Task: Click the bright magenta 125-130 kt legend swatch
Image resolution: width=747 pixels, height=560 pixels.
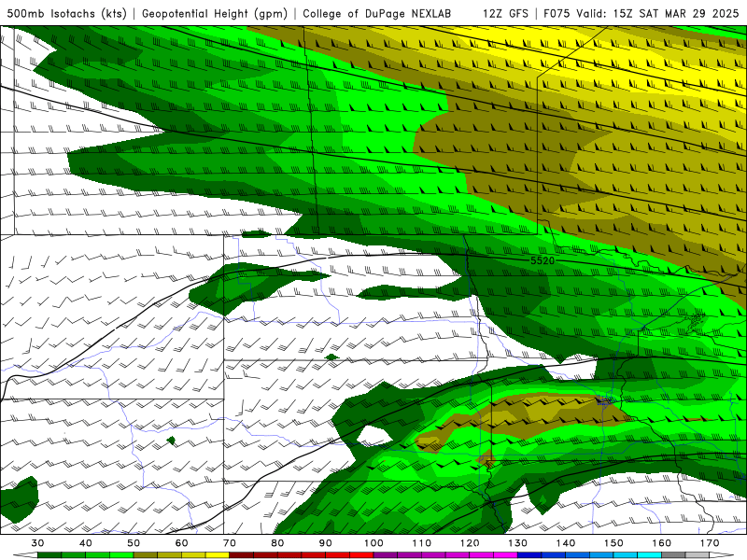Action: (506, 555)
